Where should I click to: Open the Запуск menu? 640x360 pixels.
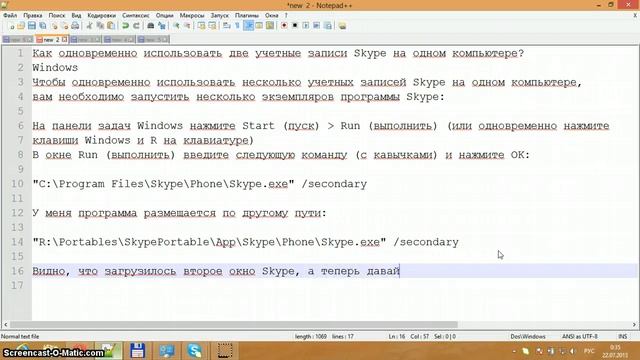(220, 16)
